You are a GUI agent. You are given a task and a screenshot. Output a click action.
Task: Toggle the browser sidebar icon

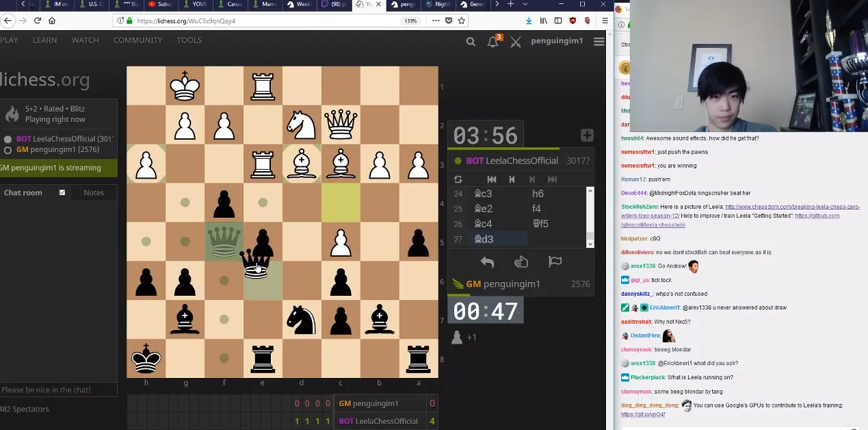(558, 21)
